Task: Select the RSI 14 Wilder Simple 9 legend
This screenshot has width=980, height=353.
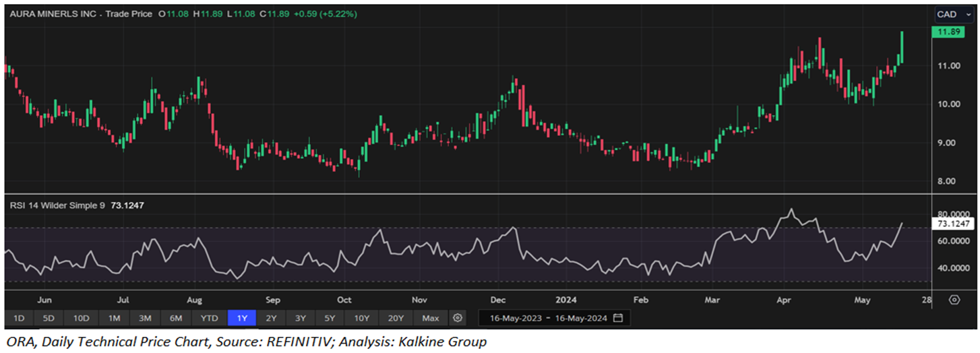Action: click(57, 205)
